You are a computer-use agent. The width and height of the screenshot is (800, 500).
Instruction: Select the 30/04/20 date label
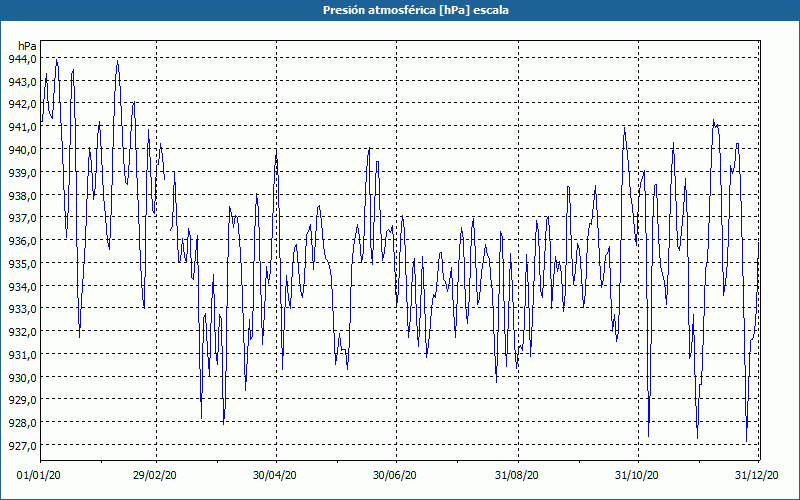(x=274, y=475)
